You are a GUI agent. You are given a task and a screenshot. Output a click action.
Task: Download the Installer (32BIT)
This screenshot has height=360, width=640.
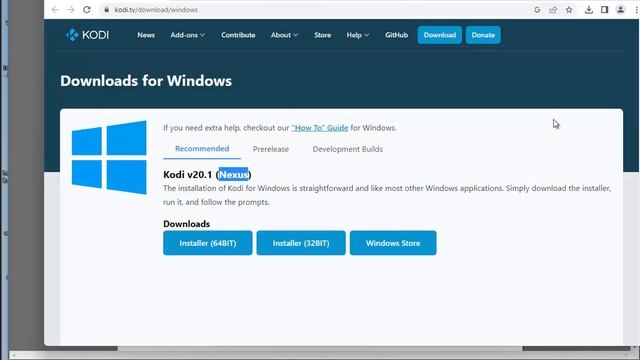pyautogui.click(x=301, y=243)
